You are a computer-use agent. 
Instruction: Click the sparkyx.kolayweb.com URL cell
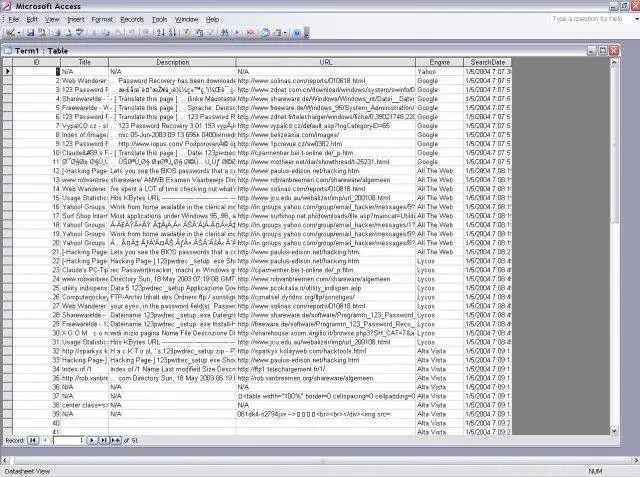click(x=326, y=351)
